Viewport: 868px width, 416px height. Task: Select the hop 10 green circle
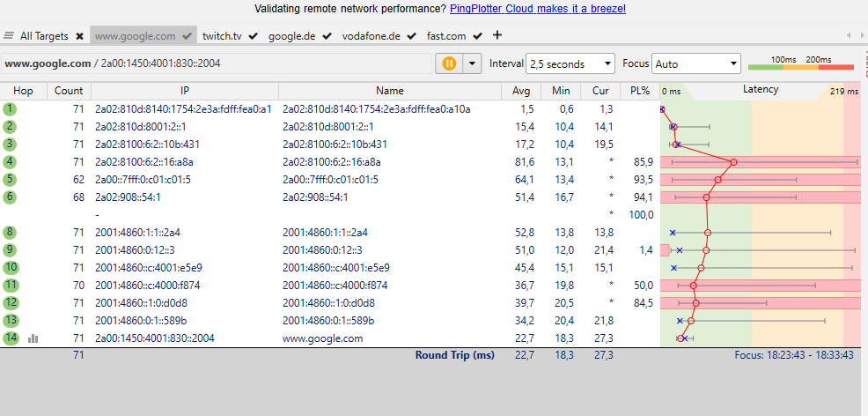click(10, 268)
